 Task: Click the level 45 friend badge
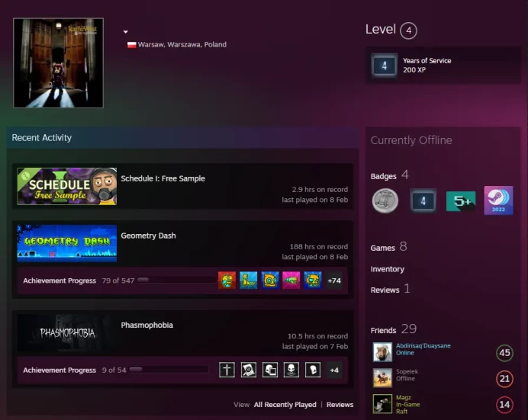point(504,353)
